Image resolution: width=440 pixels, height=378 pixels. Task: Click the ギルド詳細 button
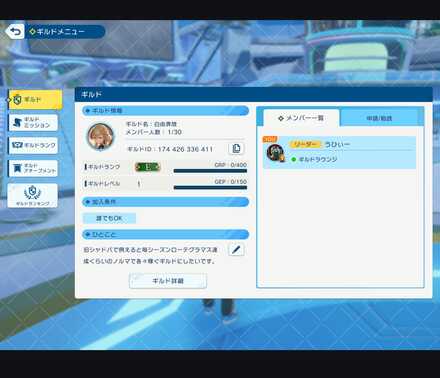coord(168,281)
